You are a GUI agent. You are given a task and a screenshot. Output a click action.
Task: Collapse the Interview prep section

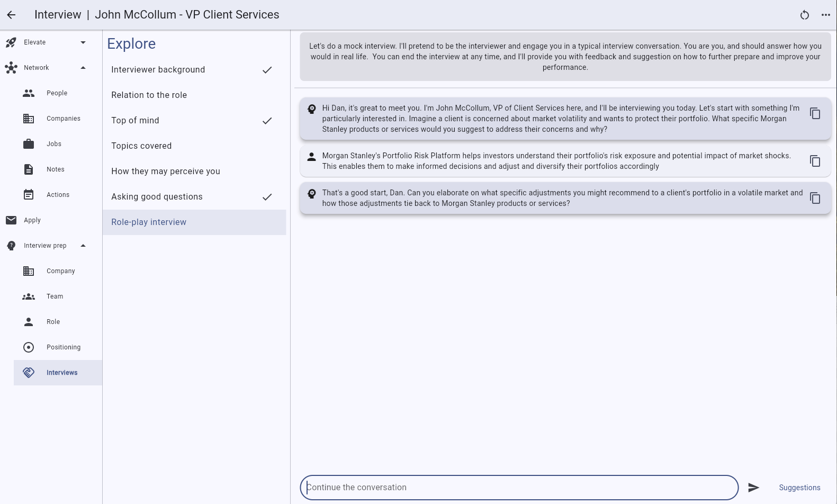tap(83, 246)
